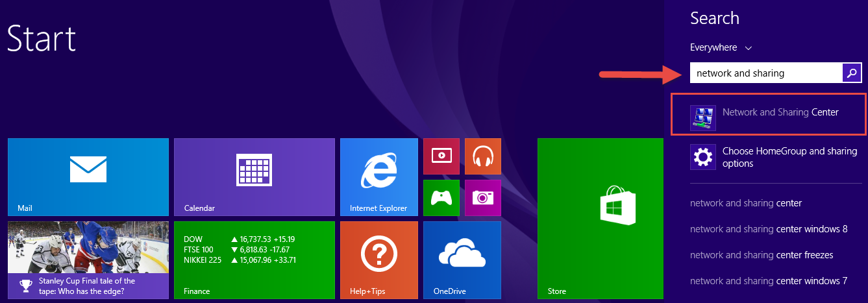Click the DOW stock value row

[240, 239]
